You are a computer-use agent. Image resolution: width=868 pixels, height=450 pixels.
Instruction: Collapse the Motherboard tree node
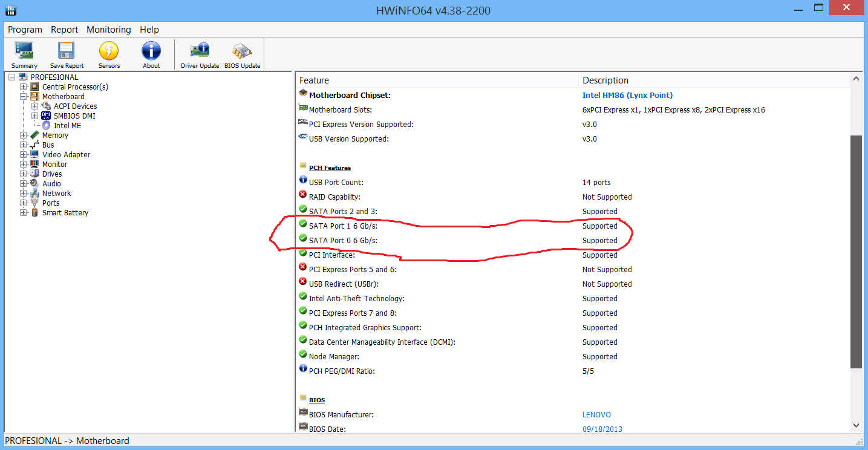[x=24, y=96]
